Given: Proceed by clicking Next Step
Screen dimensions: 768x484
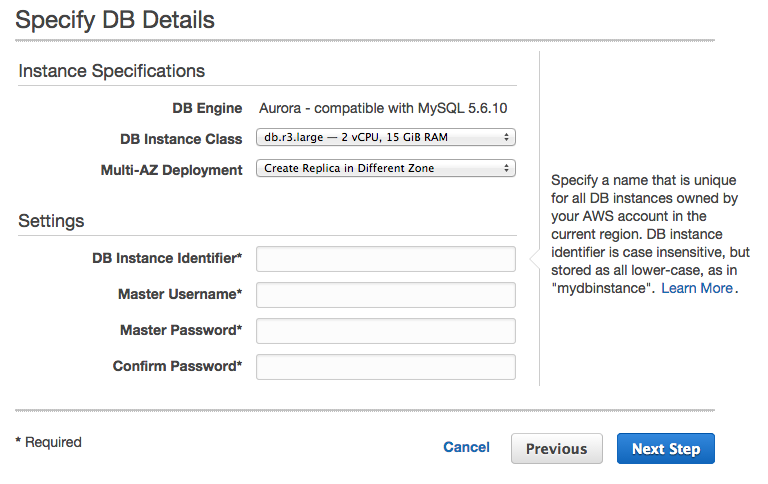Looking at the screenshot, I should pos(665,449).
